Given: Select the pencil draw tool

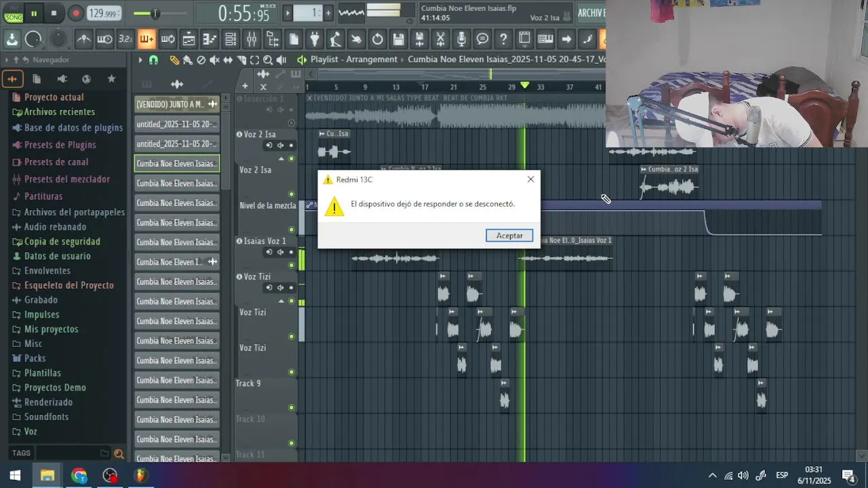Looking at the screenshot, I should pyautogui.click(x=174, y=60).
